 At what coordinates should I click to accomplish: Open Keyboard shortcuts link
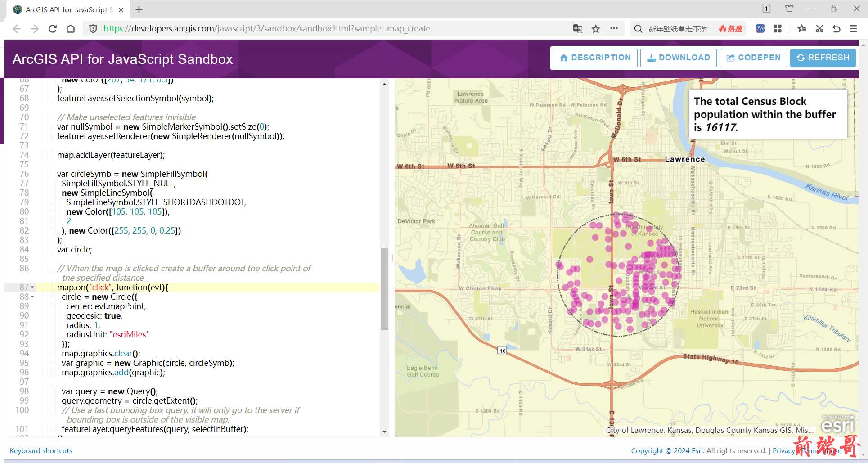click(x=41, y=450)
